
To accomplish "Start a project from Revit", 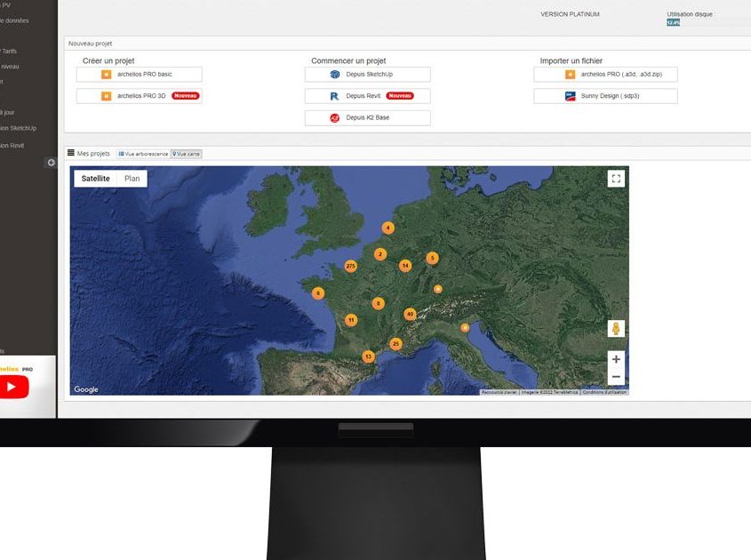I will pos(367,96).
